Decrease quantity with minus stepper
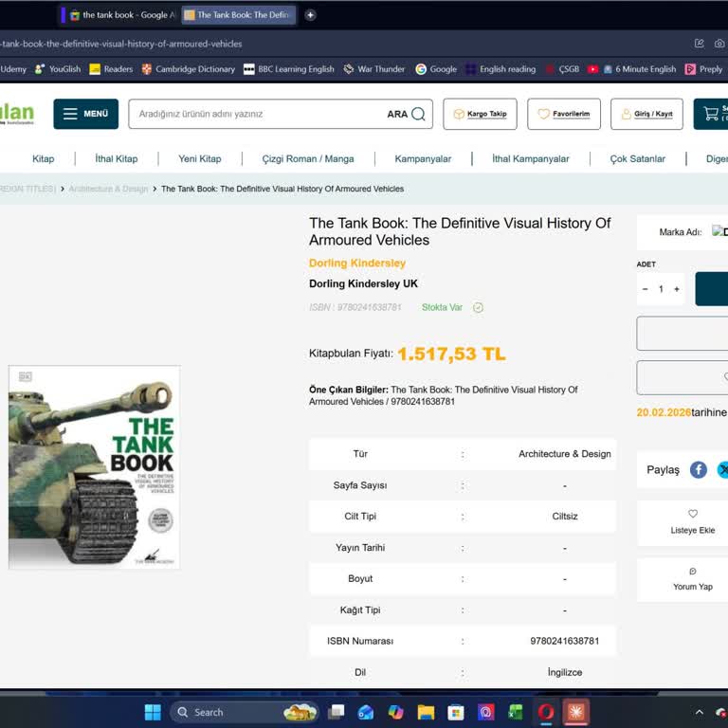The width and height of the screenshot is (728, 728). pyautogui.click(x=646, y=289)
